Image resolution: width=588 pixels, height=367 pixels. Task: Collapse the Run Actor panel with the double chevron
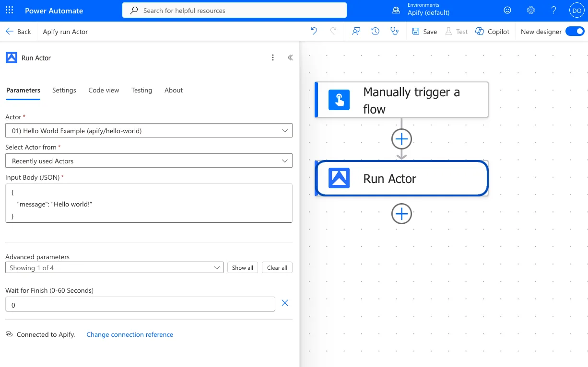point(290,57)
